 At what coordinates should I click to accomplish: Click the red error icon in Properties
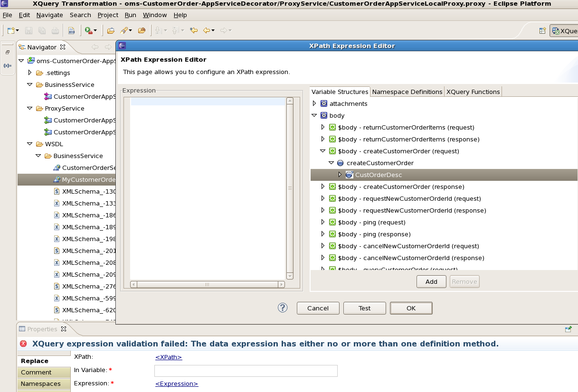click(x=23, y=344)
